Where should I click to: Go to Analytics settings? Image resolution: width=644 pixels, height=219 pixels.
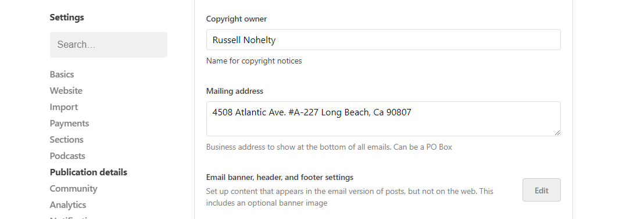(x=68, y=204)
